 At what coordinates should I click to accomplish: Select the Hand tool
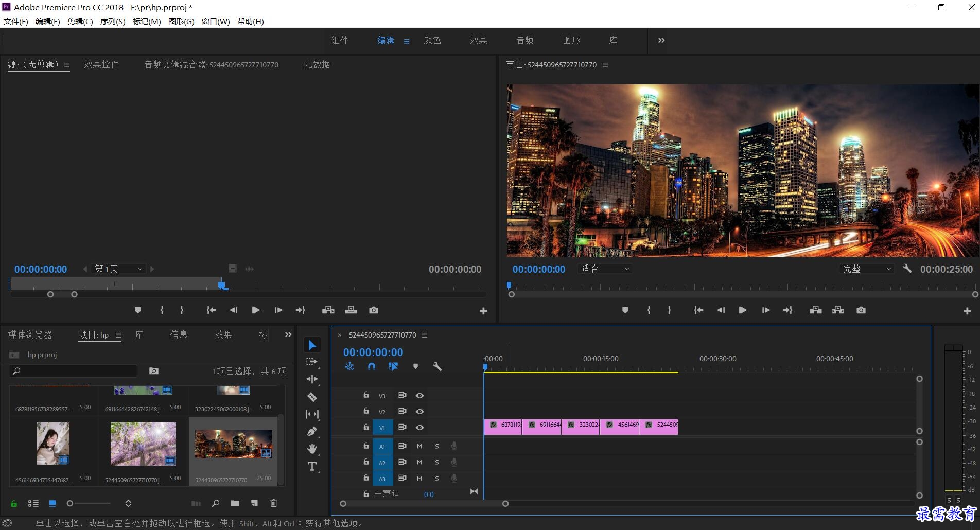click(x=312, y=449)
